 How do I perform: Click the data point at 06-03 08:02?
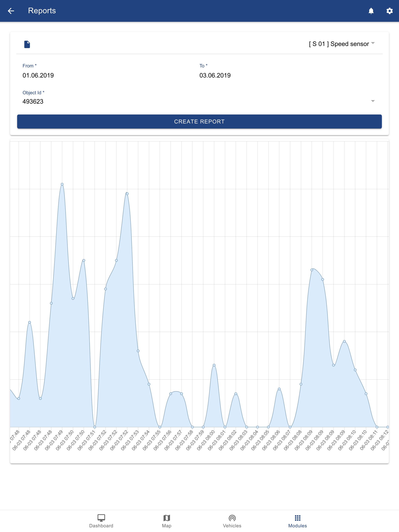(236, 394)
